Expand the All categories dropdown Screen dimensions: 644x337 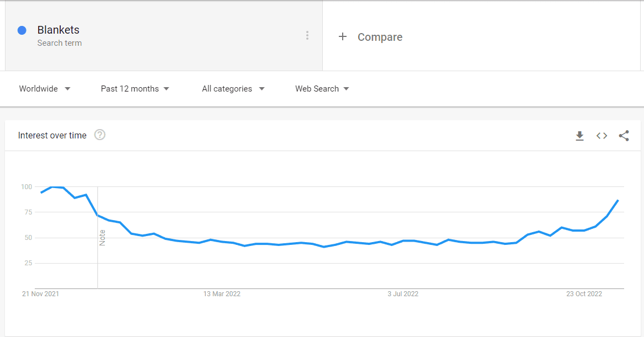(233, 89)
